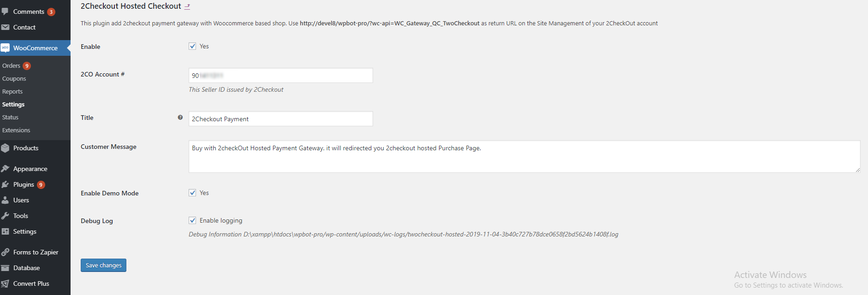The image size is (868, 295).
Task: Toggle the Enable Demo Mode checkbox
Action: (192, 193)
